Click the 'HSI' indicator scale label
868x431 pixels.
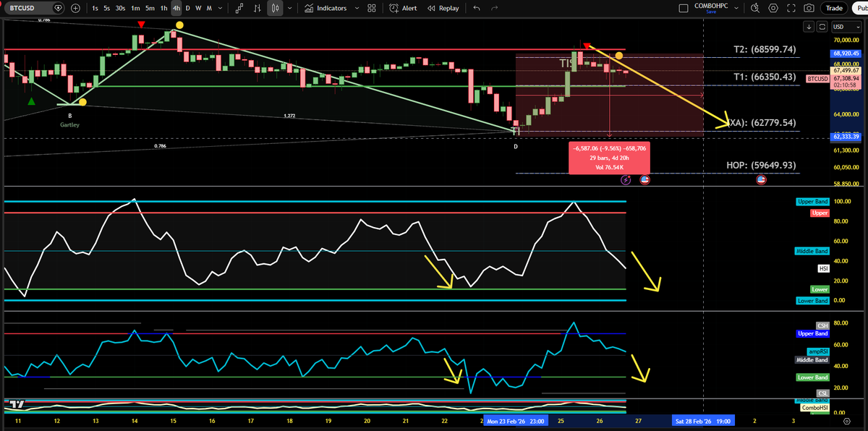point(823,268)
